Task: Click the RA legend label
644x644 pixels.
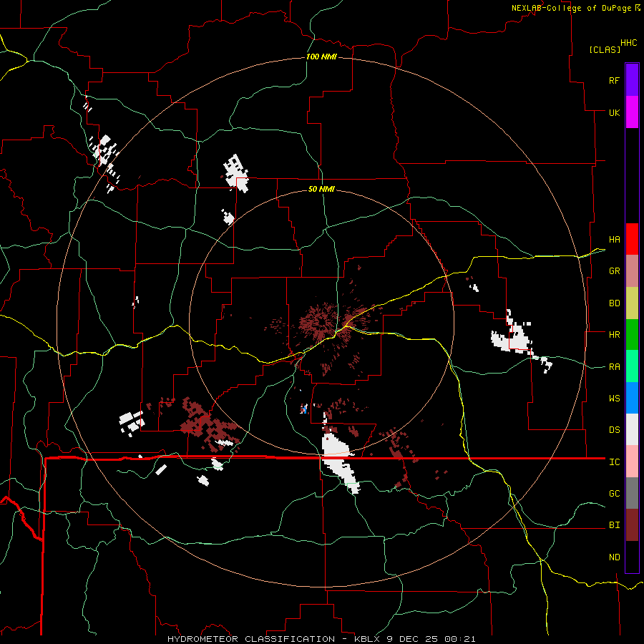Action: [614, 366]
